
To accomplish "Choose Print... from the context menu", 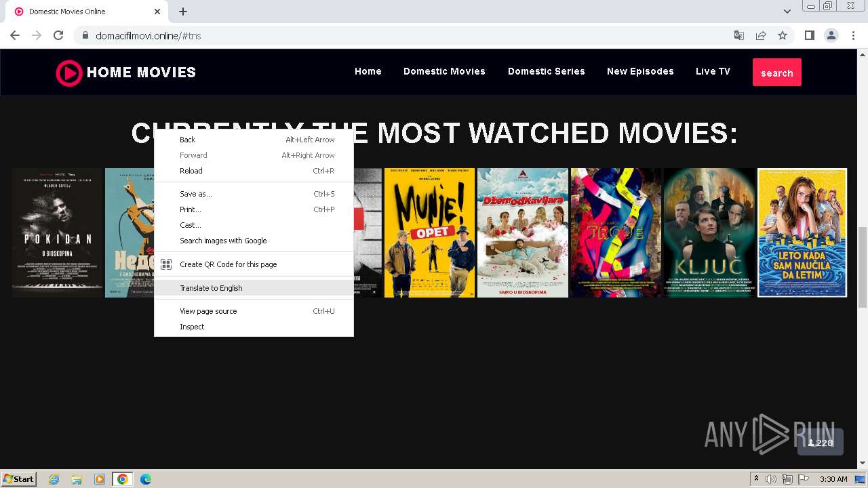I will (254, 209).
